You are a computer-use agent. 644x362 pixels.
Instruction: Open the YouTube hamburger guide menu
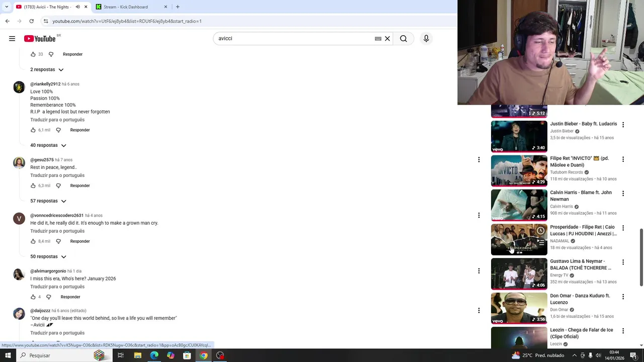tap(12, 39)
